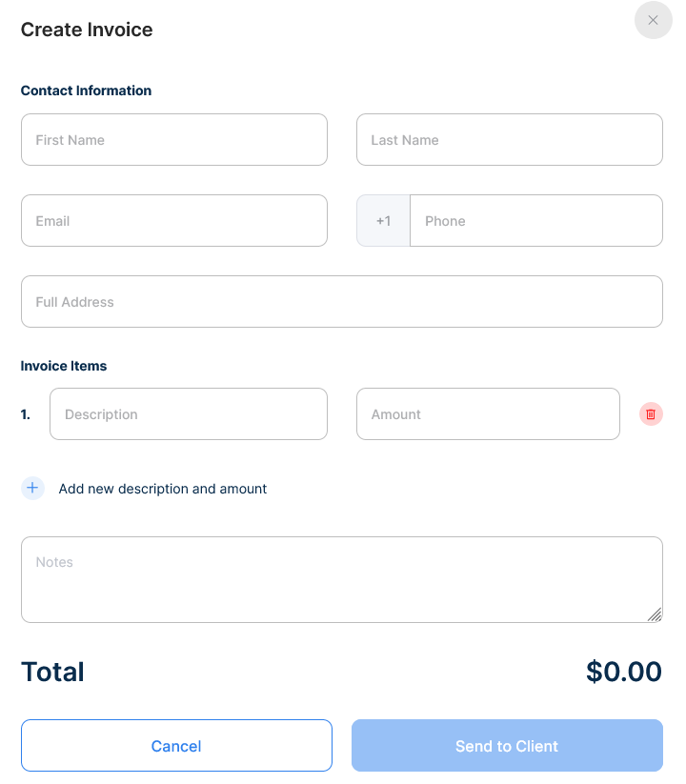Focus the Phone number field

535,221
